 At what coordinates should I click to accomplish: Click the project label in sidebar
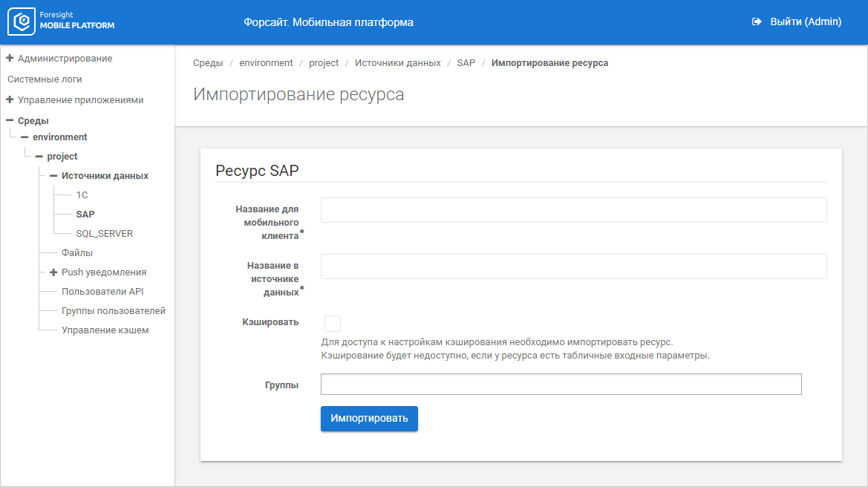point(62,157)
